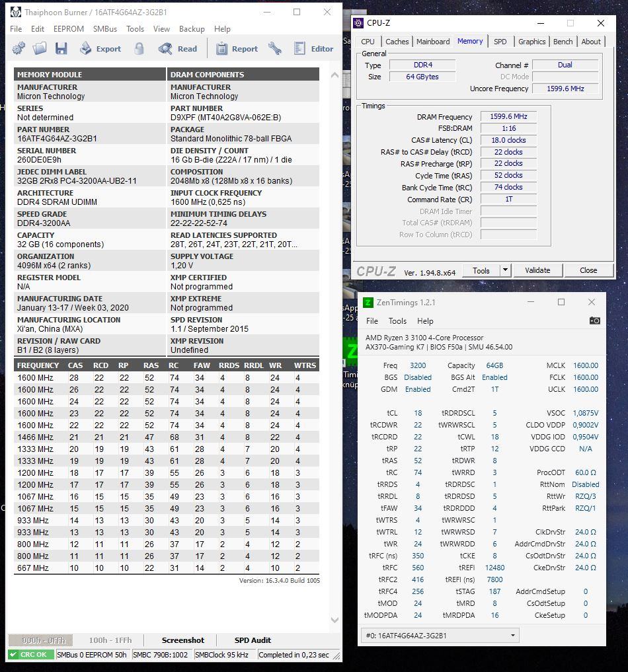The image size is (628, 672).
Task: Click the CPU-Z title bar app icon
Action: [x=358, y=22]
